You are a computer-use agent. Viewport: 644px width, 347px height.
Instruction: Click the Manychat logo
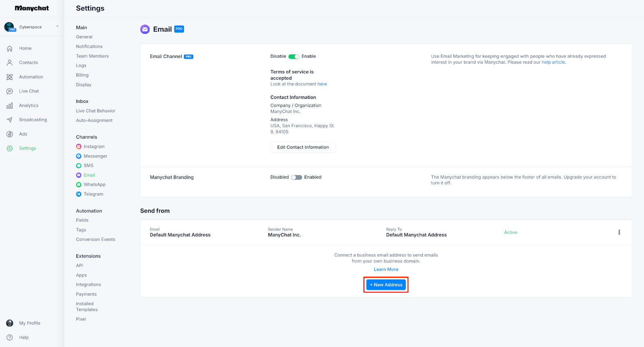pyautogui.click(x=32, y=8)
